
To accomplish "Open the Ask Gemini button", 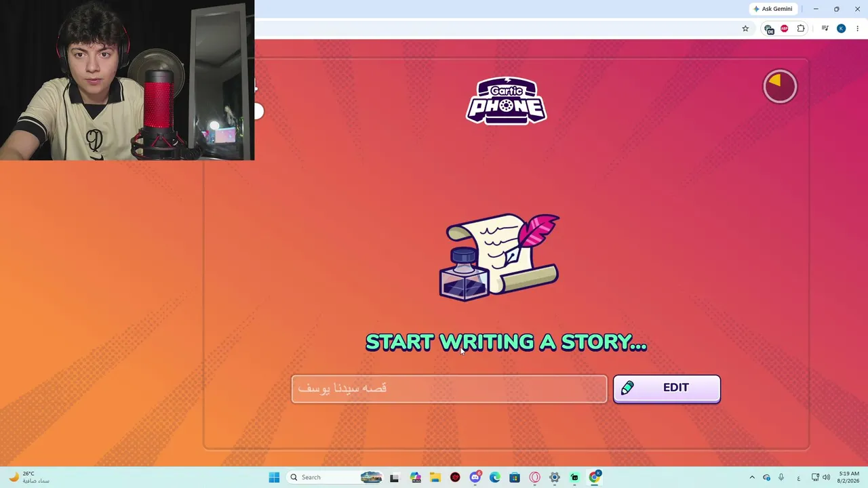I will point(772,9).
